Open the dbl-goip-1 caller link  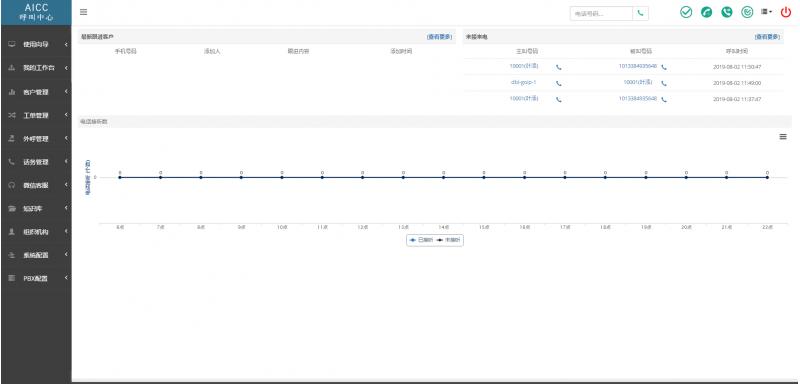pyautogui.click(x=523, y=82)
